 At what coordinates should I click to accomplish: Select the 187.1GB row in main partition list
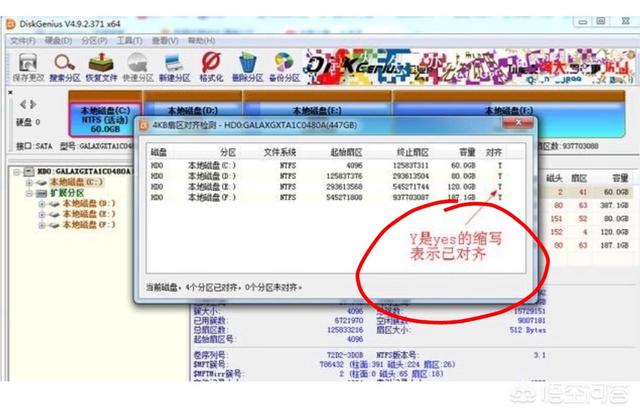587,245
